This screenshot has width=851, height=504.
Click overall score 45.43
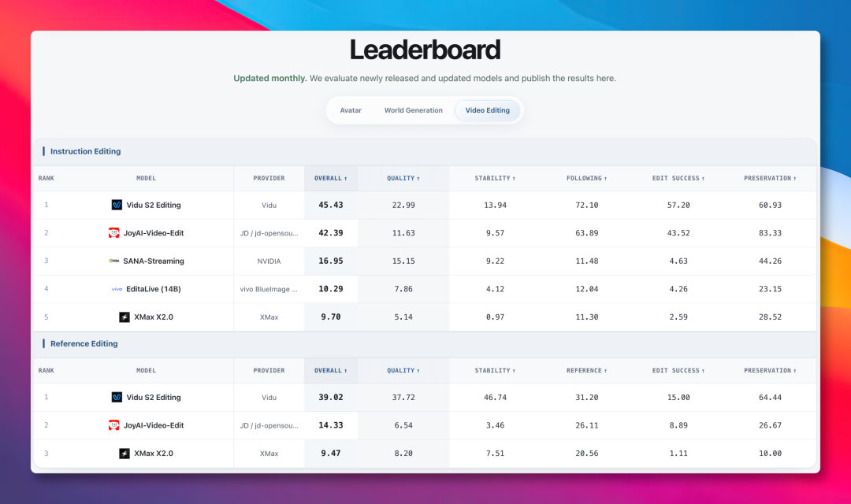[x=330, y=205]
